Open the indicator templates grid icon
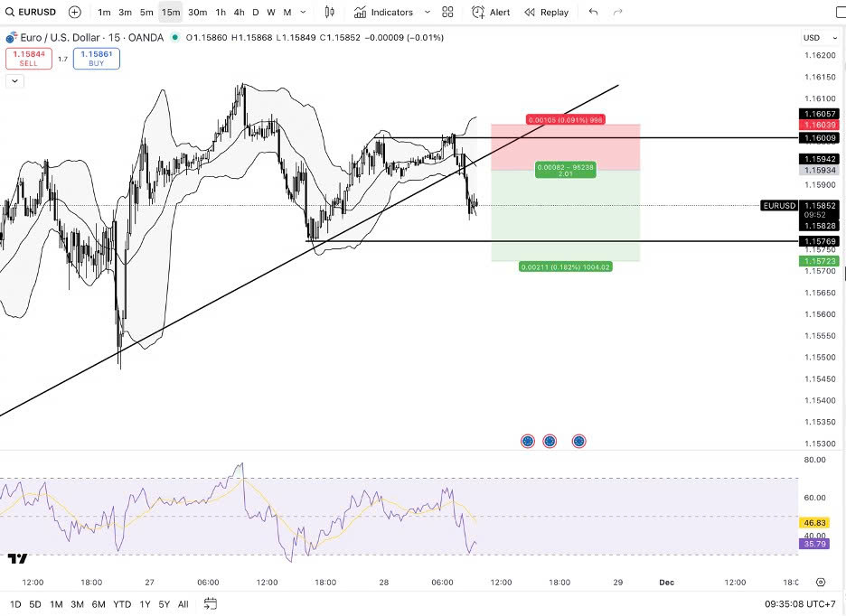Screen dimensions: 846x616 coord(447,13)
